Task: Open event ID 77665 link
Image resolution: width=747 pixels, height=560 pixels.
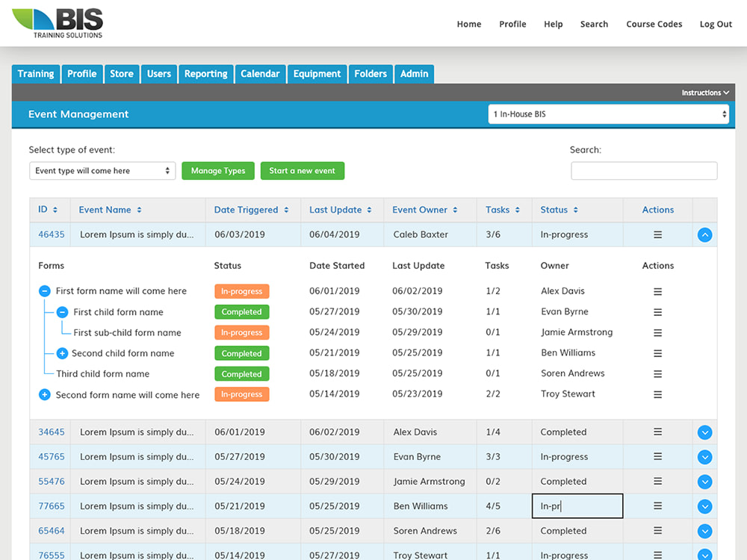Action: pos(52,506)
